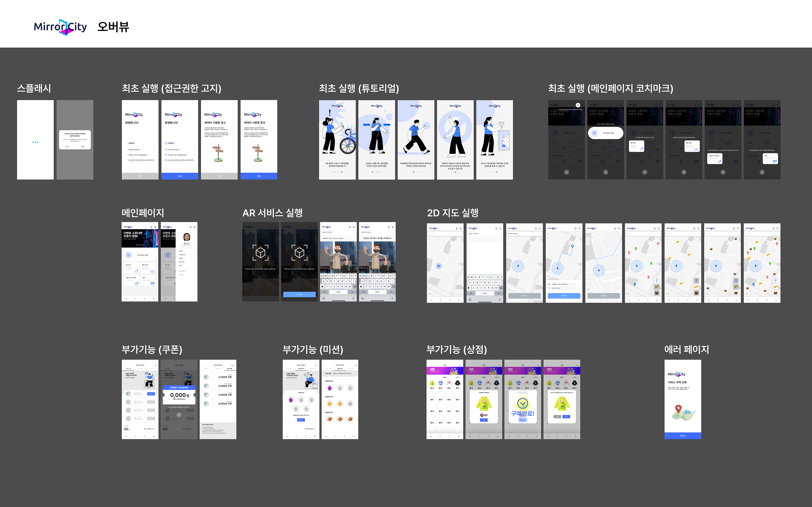Expand 개인정보 수집 chevron on second welcome screen

(194, 155)
